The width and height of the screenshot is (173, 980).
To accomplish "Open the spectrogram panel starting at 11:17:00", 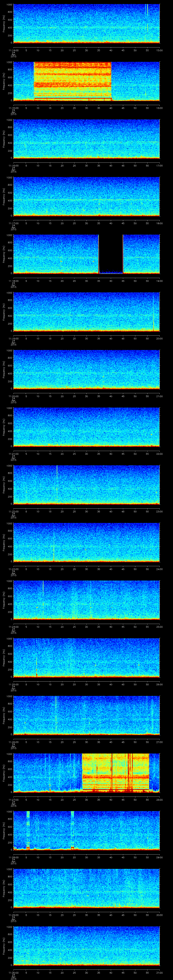I will [86, 196].
